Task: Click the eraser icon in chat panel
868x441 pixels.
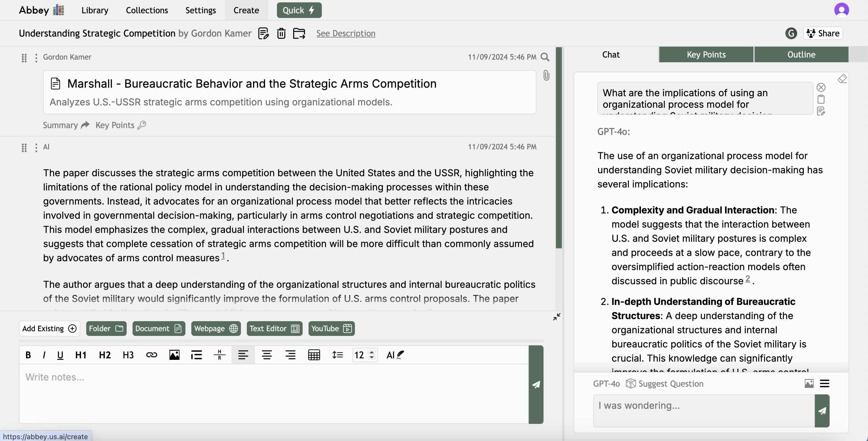Action: coord(842,79)
